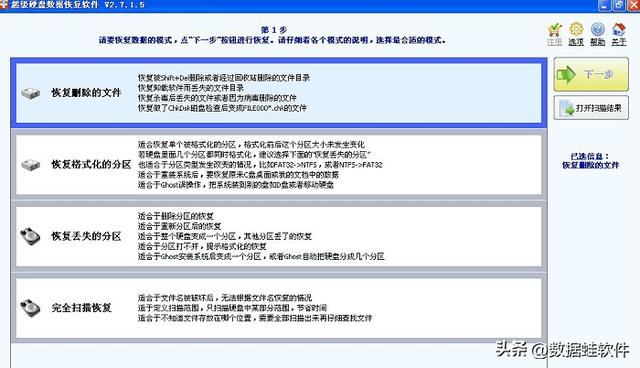Select the 完全扫描恢复 mode title

click(81, 308)
